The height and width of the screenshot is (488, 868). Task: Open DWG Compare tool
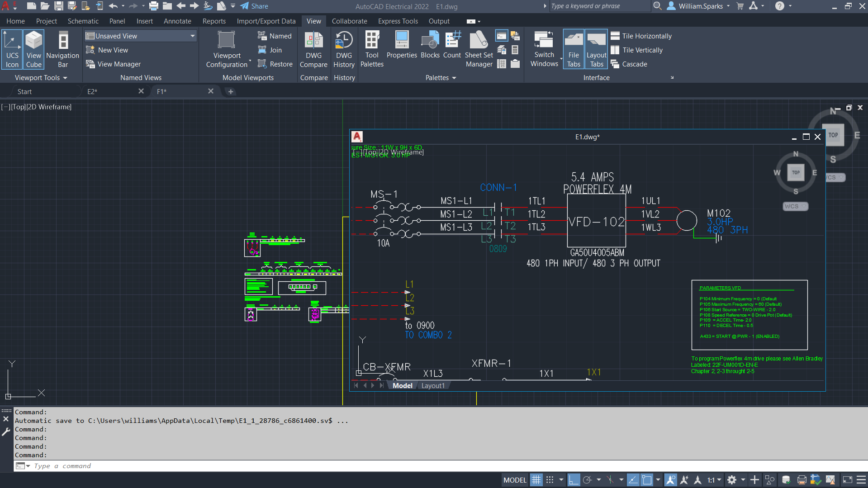[x=313, y=49]
